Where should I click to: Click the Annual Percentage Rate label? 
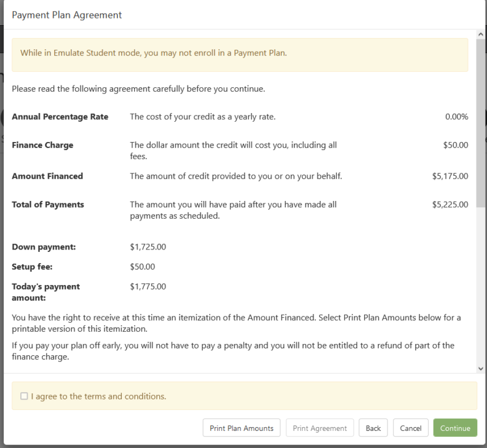[60, 117]
